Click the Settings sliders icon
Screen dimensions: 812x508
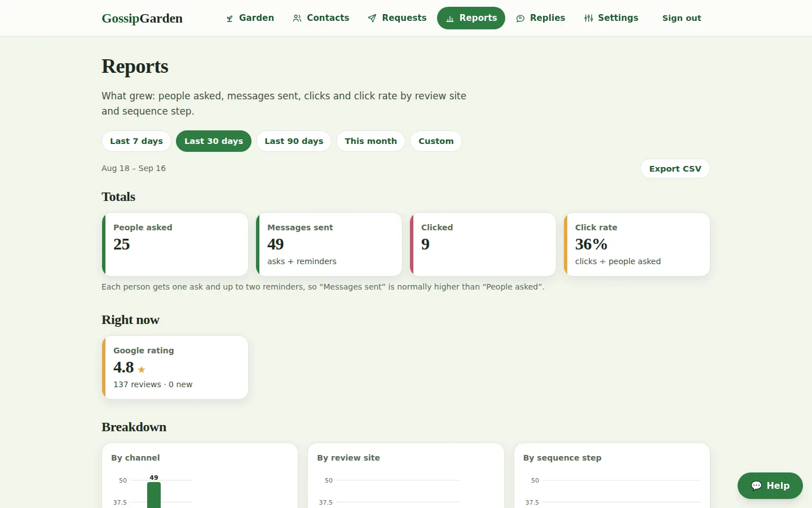click(589, 19)
